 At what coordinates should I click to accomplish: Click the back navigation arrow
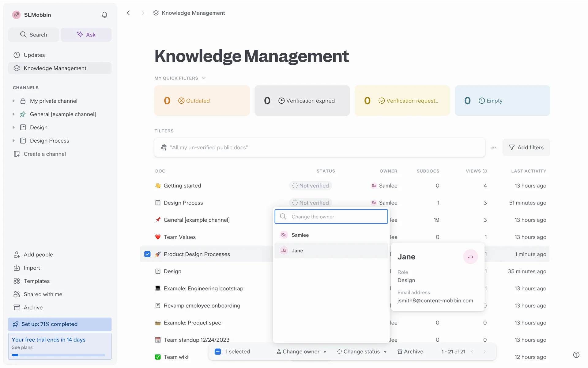129,13
